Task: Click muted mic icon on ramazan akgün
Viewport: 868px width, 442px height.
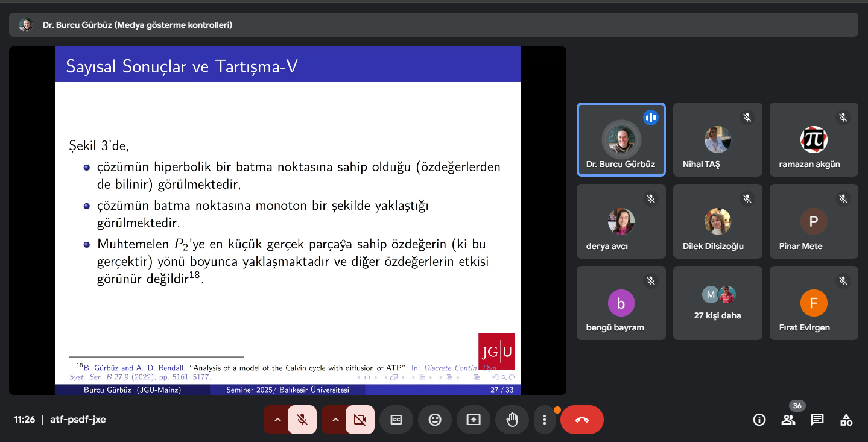Action: coord(843,118)
